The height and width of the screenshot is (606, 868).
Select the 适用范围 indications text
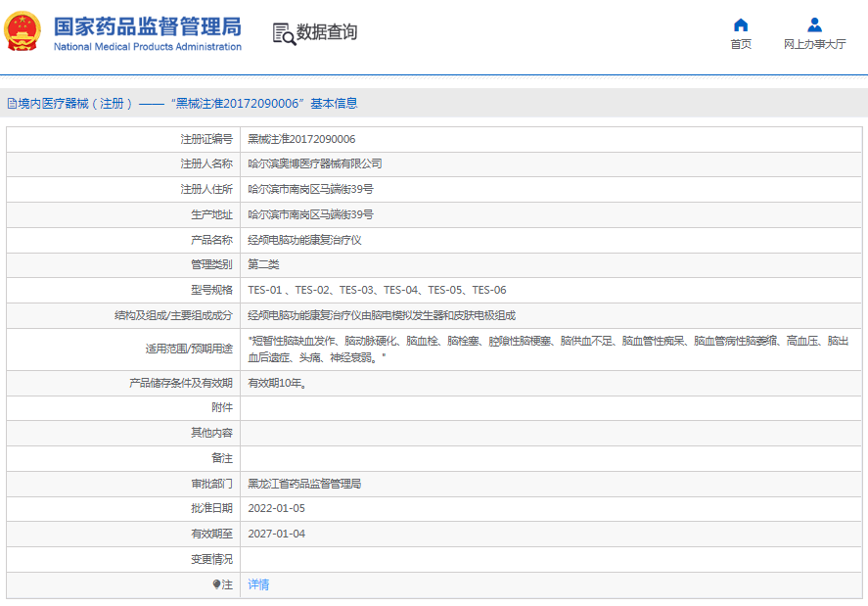coord(548,349)
